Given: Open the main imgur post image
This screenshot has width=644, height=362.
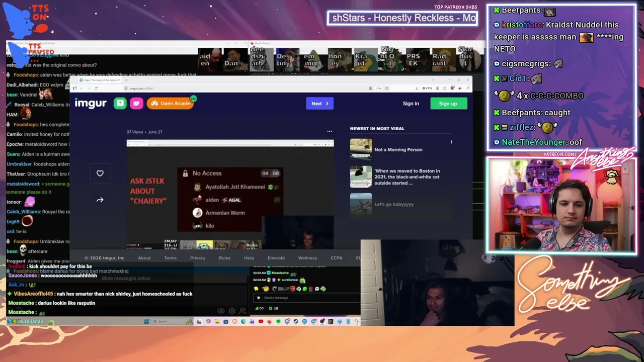Looking at the screenshot, I should [x=230, y=195].
